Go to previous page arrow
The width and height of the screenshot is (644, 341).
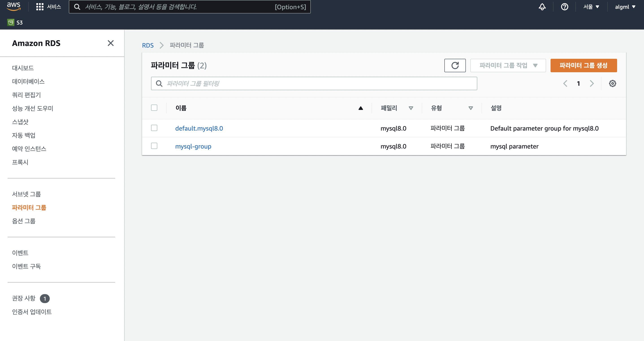click(x=565, y=83)
